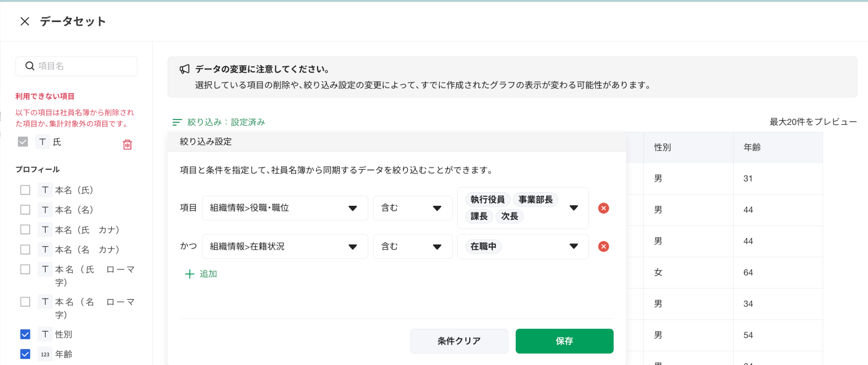868x365 pixels.
Task: Expand the 在職中 value dropdown
Action: [573, 246]
